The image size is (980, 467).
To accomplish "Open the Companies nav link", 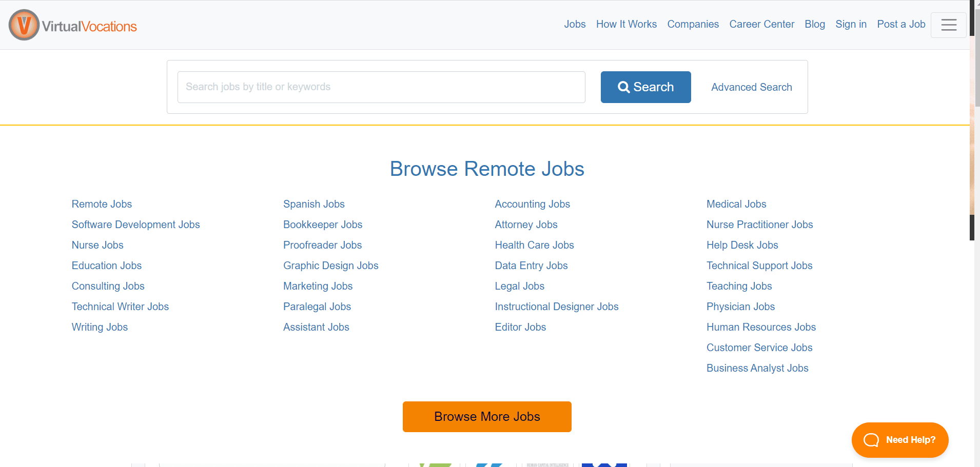I will coord(693,24).
